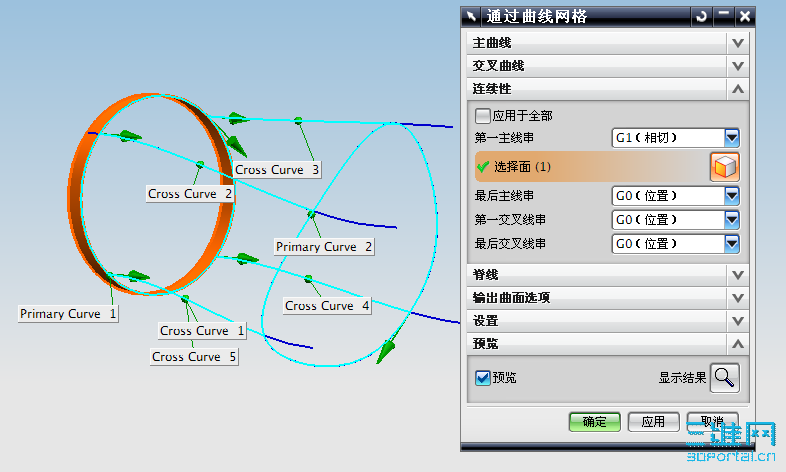786x472 pixels.
Task: Select the Primary Curve 1 label
Action: pos(68,314)
